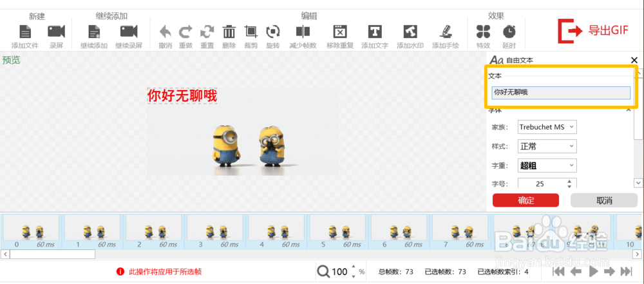Viewport: 644px width, 284px height.
Task: Open the 延时 delay tool
Action: pos(509,32)
